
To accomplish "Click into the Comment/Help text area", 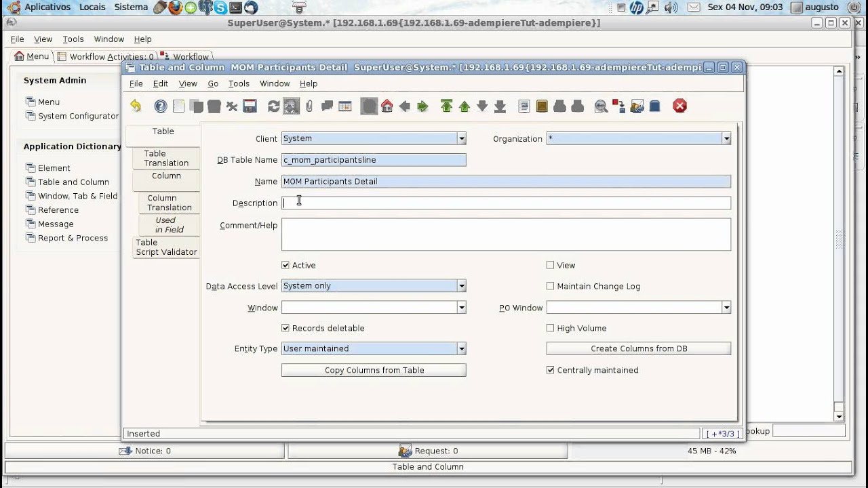I will coord(506,235).
